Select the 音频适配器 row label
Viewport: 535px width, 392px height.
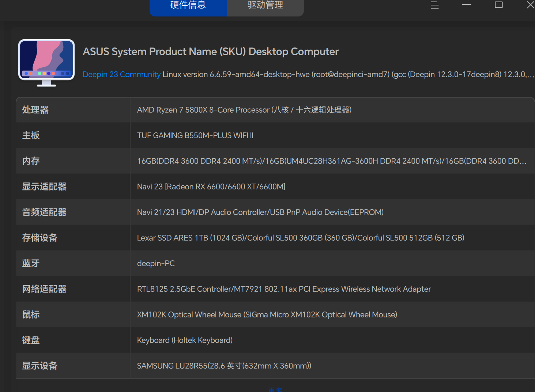44,212
